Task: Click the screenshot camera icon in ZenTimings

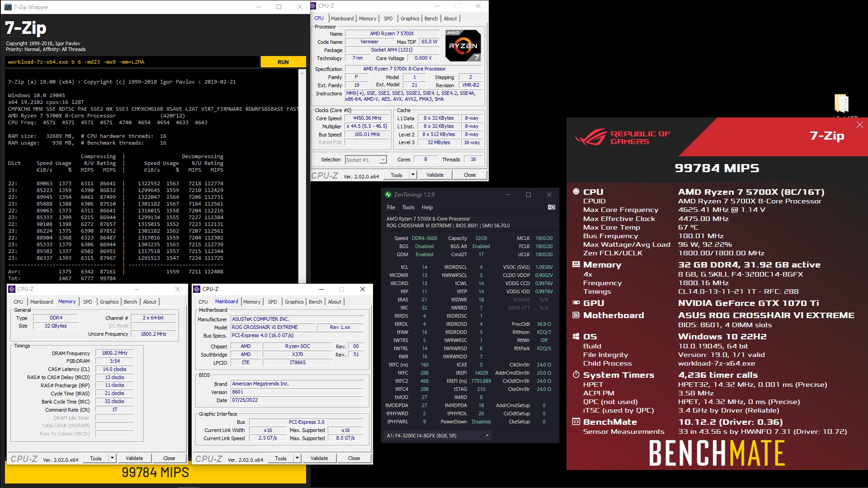Action: coord(552,207)
